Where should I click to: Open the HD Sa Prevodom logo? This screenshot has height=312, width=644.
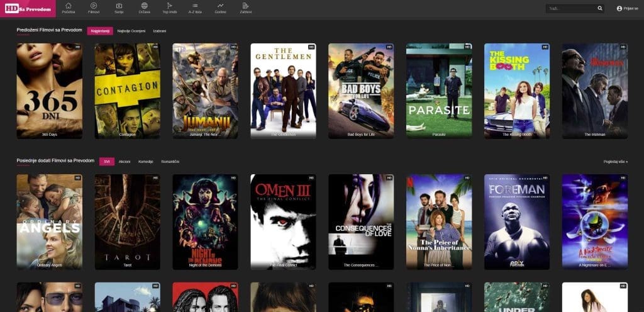tap(28, 9)
